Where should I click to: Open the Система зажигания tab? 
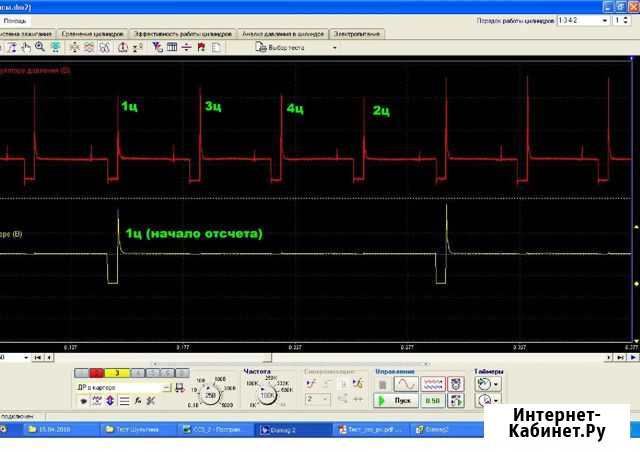pyautogui.click(x=27, y=34)
